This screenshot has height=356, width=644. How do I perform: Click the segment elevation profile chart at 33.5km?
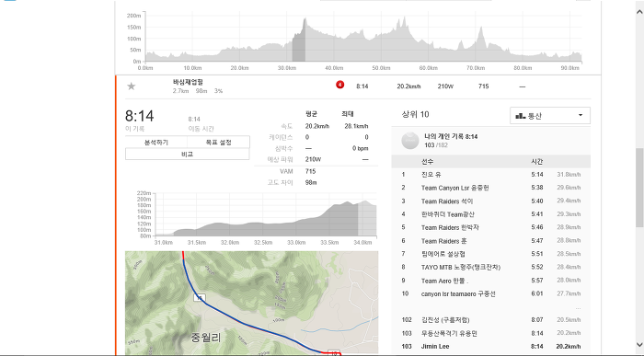[329, 220]
